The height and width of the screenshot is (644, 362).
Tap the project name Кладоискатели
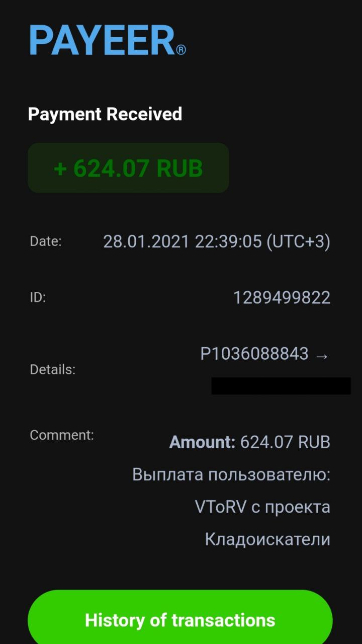(x=267, y=539)
